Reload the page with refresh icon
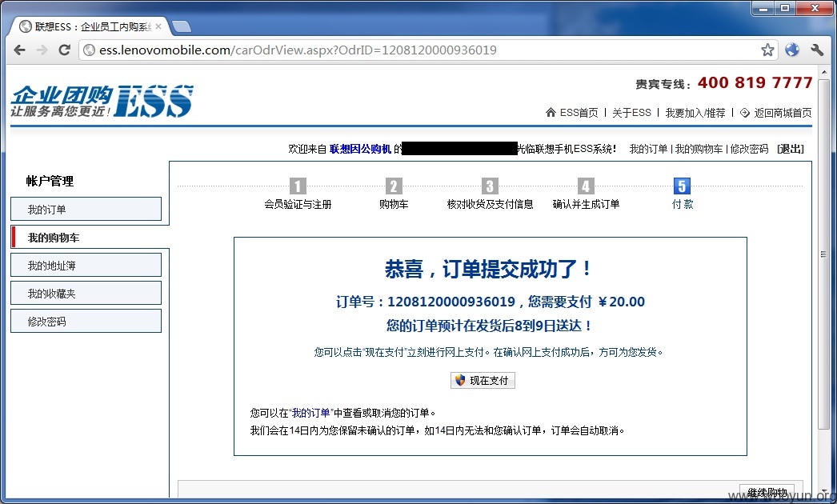837x504 pixels. (x=64, y=50)
